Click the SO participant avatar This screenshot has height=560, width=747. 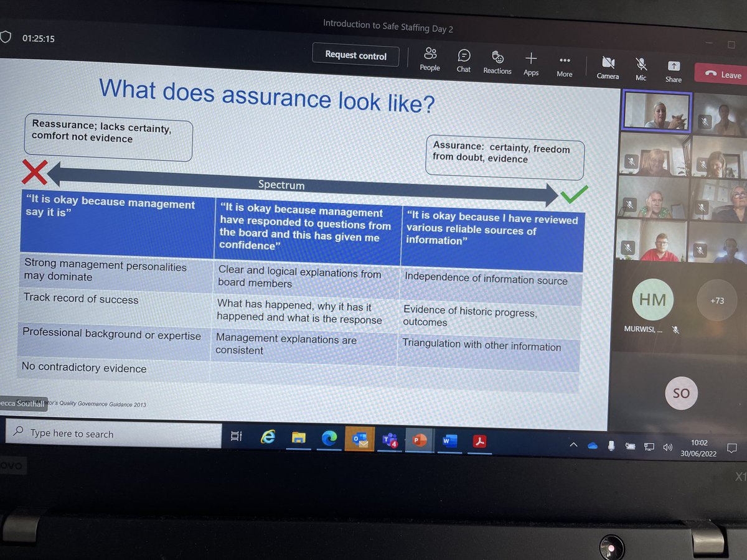pos(681,393)
